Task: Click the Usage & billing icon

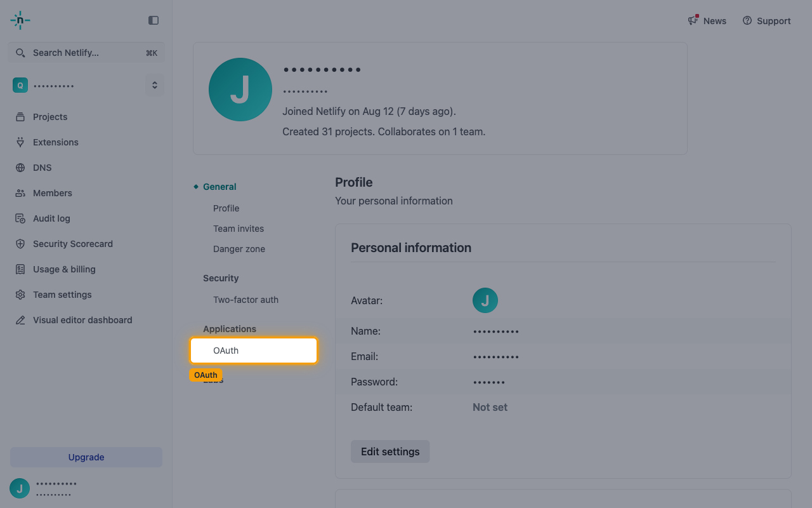Action: (x=20, y=269)
